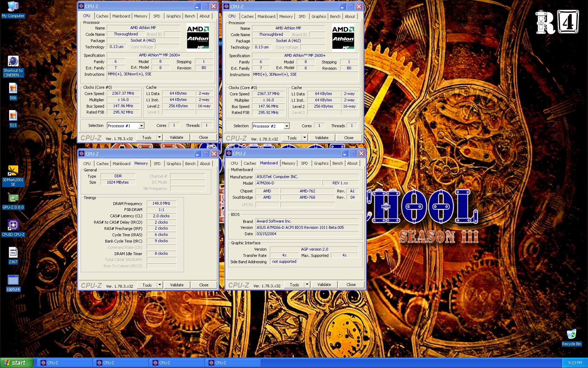588x368 pixels.
Task: Click the AGP version 2.0 field
Action: pyautogui.click(x=314, y=249)
